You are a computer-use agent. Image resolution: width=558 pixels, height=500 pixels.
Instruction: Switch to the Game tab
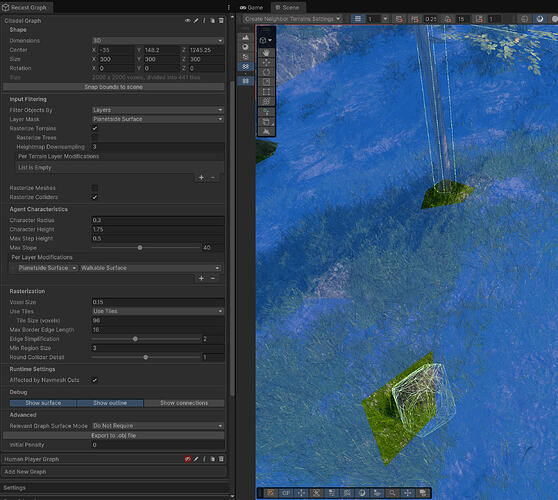click(251, 7)
